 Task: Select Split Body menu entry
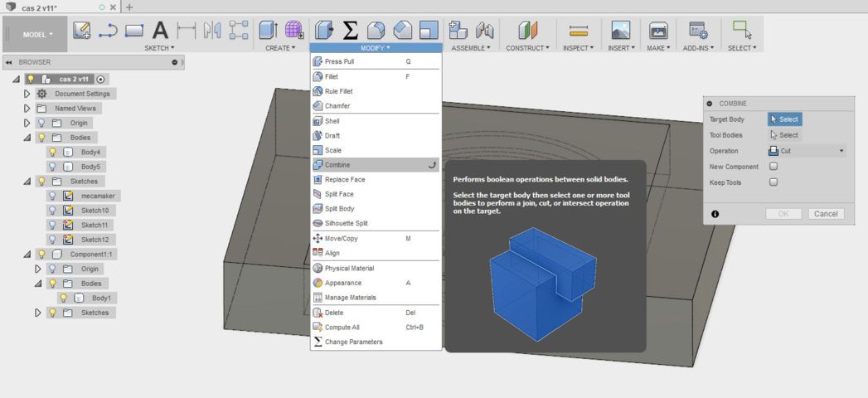click(x=376, y=209)
